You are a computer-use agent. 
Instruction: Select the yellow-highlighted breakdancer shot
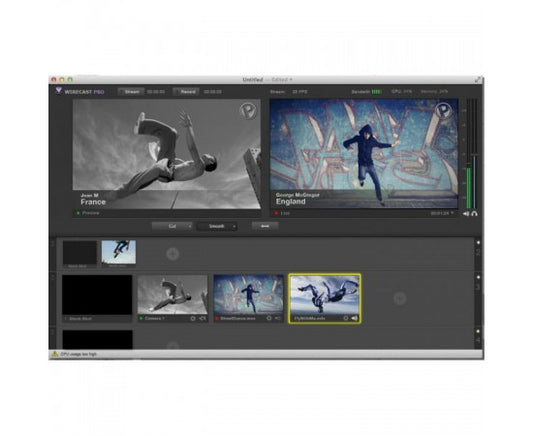coord(325,298)
